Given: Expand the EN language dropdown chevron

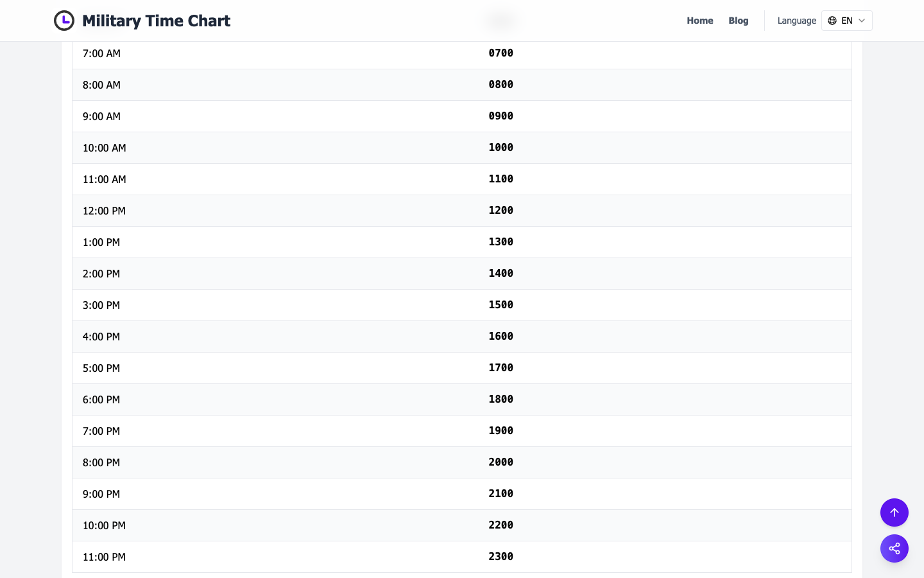Looking at the screenshot, I should 862,21.
